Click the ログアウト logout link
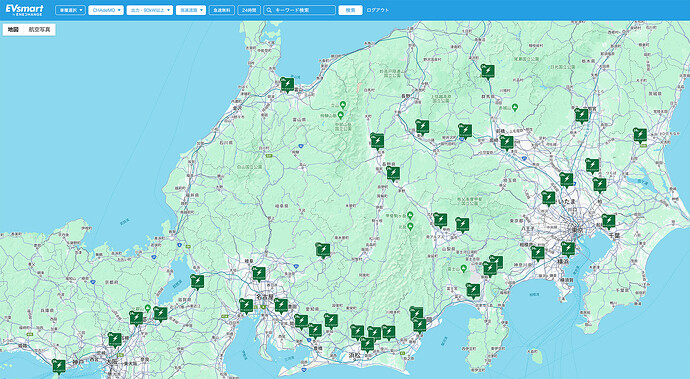This screenshot has height=379, width=690. click(x=378, y=10)
